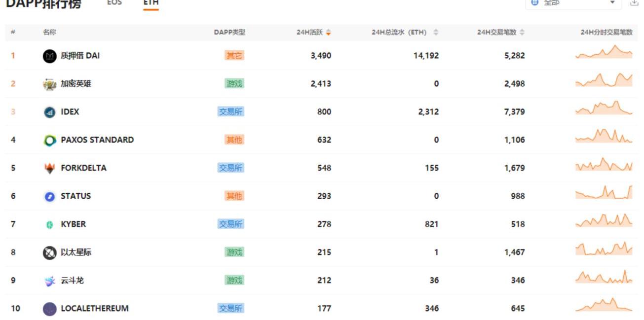Click the sparkline chart for 云斗龙
This screenshot has width=644, height=320.
pos(604,277)
